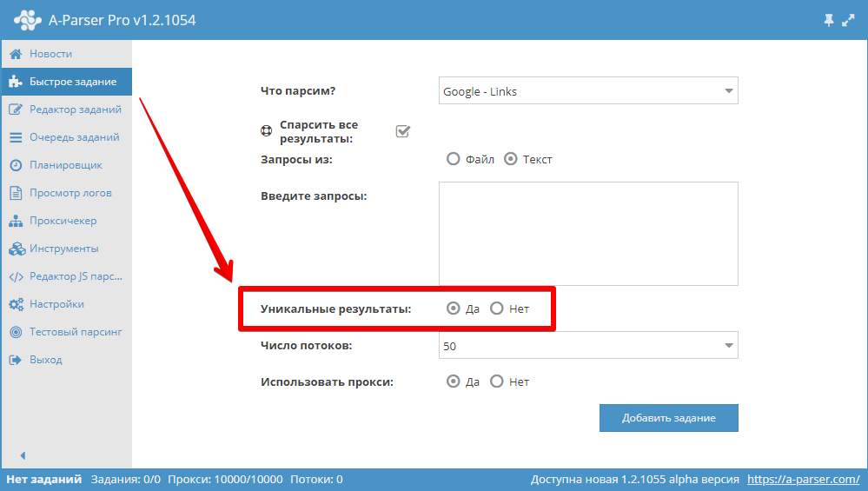
Task: Select Нет for Уникальные результаты
Action: coord(496,309)
